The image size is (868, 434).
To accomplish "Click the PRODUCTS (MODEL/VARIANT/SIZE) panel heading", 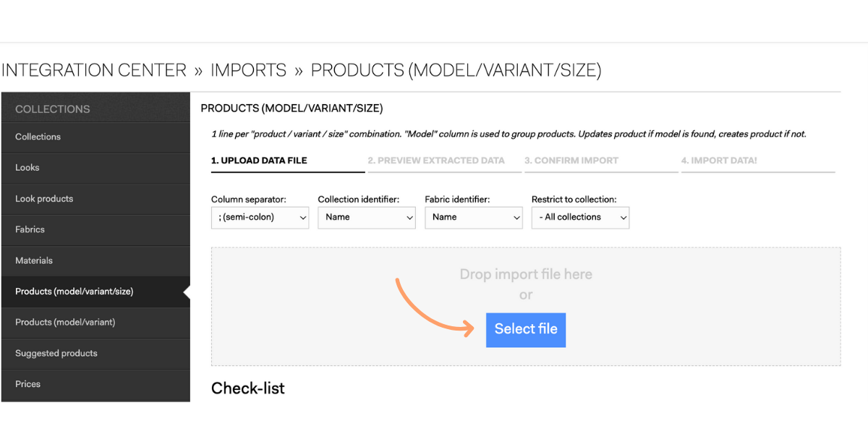I will pos(292,109).
